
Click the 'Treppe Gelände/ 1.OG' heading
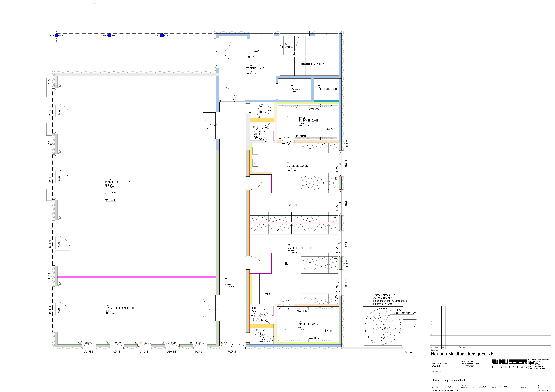[x=385, y=295]
